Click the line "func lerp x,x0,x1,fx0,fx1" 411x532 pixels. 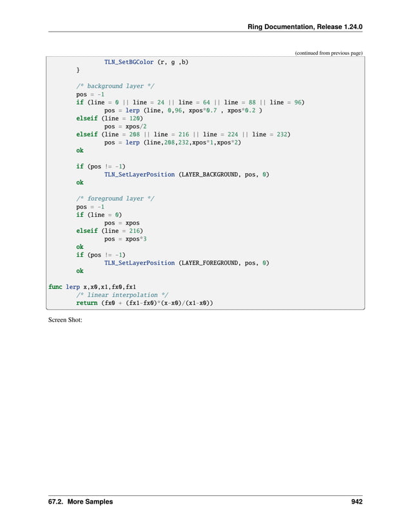tap(92, 287)
